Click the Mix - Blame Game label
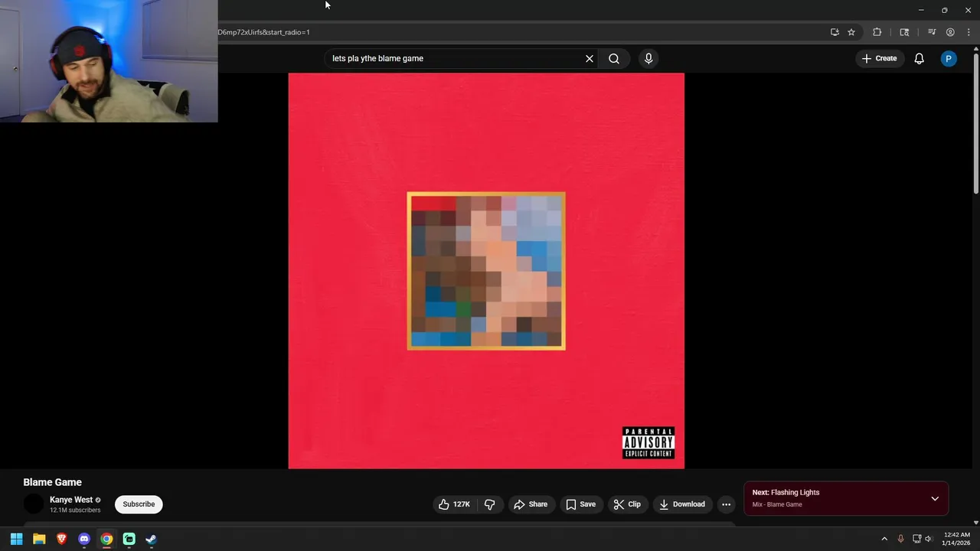Viewport: 980px width, 551px height. point(777,504)
